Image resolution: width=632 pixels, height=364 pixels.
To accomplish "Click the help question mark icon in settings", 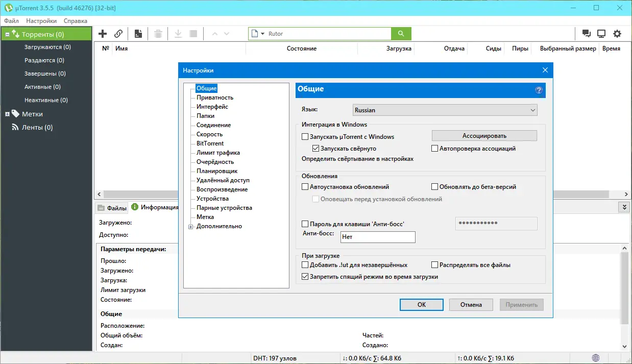I will coord(539,90).
